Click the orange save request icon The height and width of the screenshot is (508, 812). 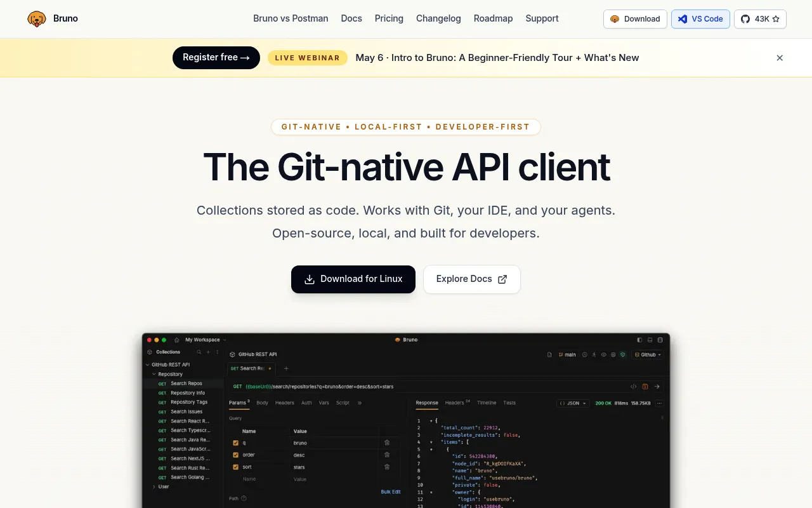[645, 386]
